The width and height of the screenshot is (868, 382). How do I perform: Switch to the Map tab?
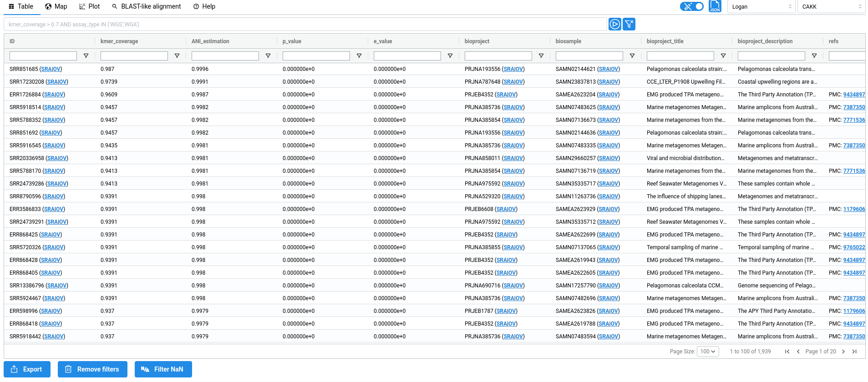[x=56, y=6]
